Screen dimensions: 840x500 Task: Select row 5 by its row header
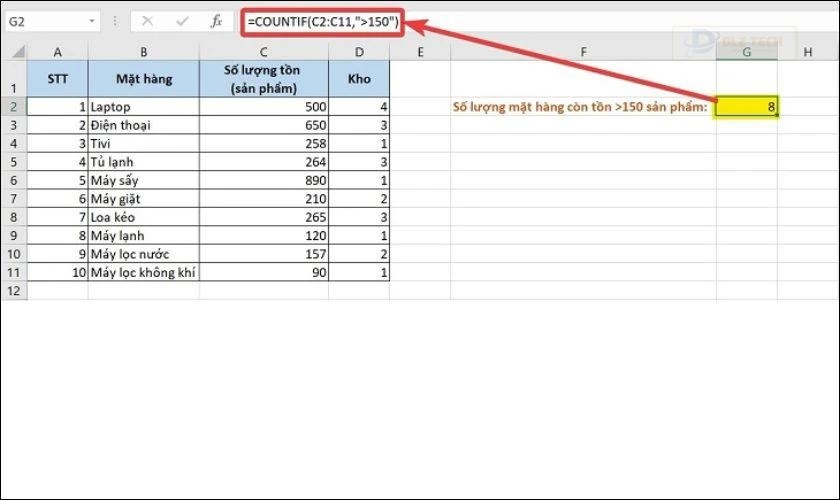(13, 161)
